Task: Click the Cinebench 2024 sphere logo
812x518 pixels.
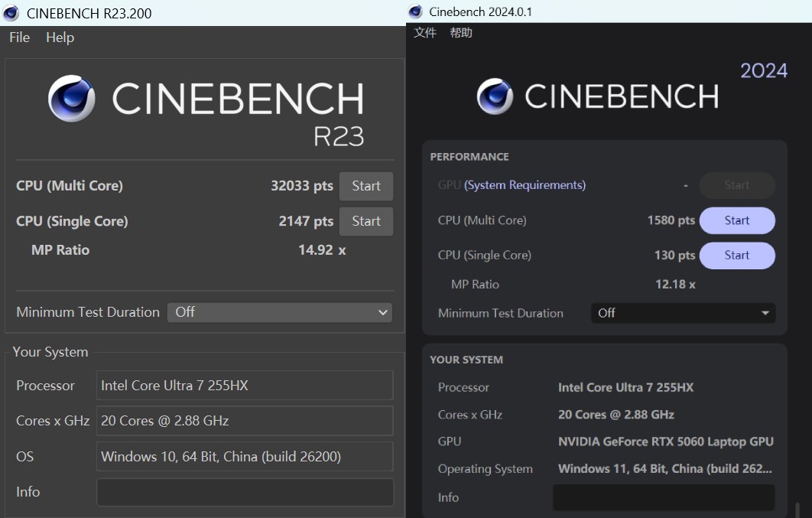Action: 495,96
